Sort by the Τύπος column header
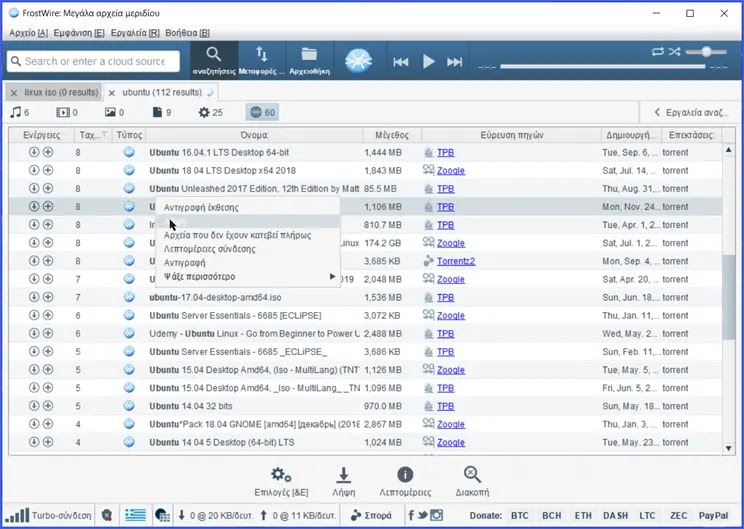 point(129,135)
